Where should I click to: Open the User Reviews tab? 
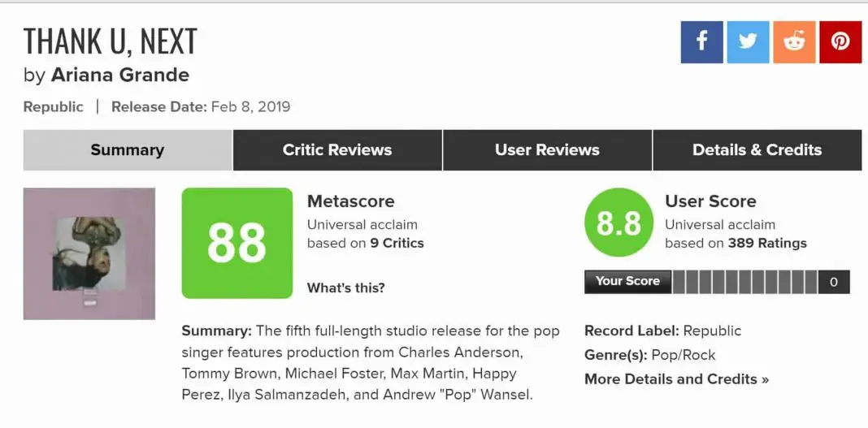click(547, 150)
